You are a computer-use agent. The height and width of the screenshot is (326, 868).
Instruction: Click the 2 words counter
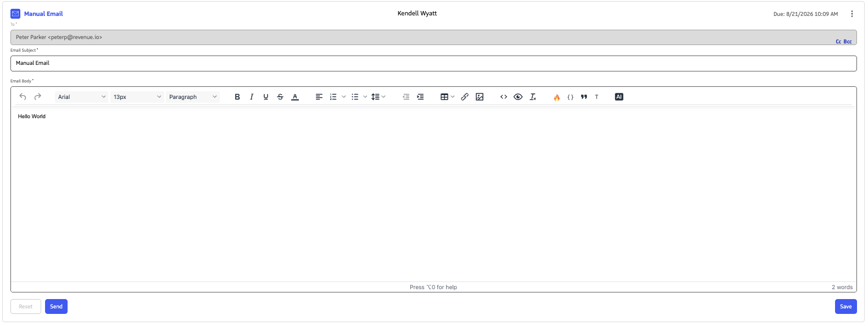click(842, 287)
